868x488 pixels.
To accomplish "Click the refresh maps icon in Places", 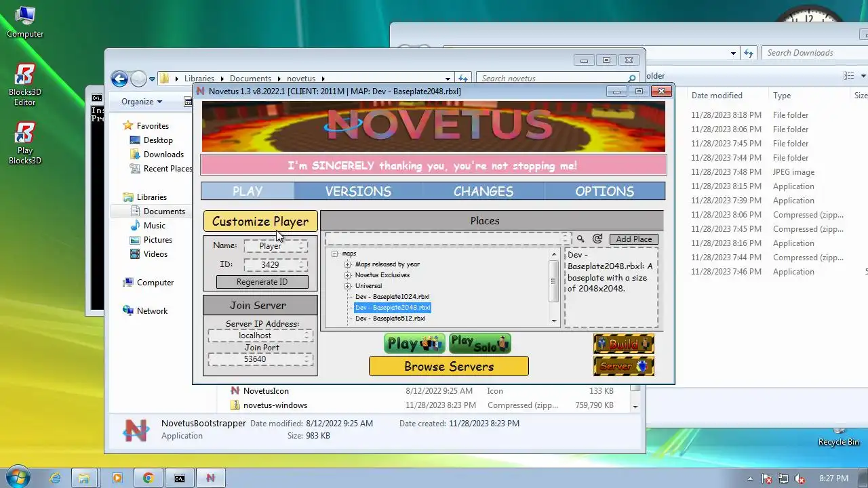I will pyautogui.click(x=597, y=239).
